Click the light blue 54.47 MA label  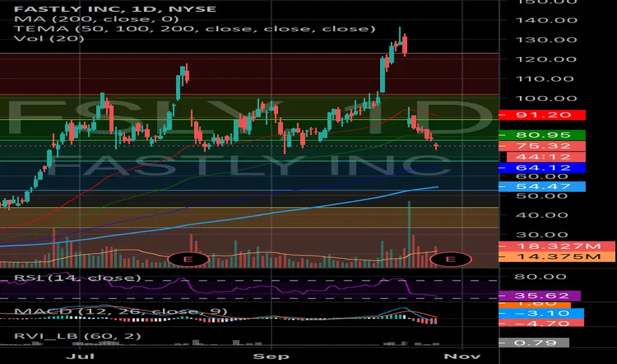(542, 187)
